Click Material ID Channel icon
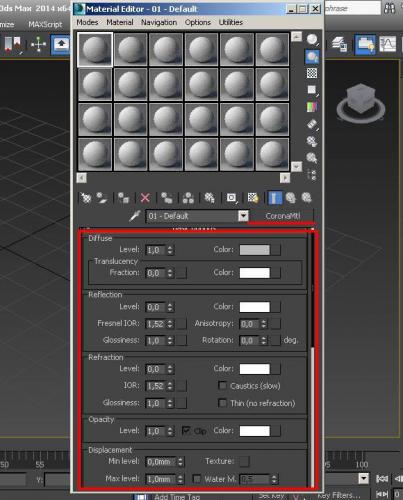The height and width of the screenshot is (500, 403). point(231,198)
